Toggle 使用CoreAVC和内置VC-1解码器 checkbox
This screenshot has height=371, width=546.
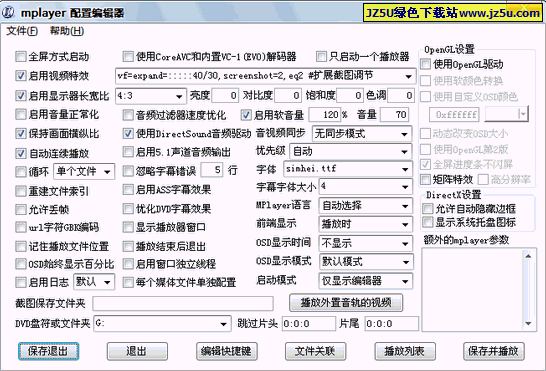click(128, 56)
